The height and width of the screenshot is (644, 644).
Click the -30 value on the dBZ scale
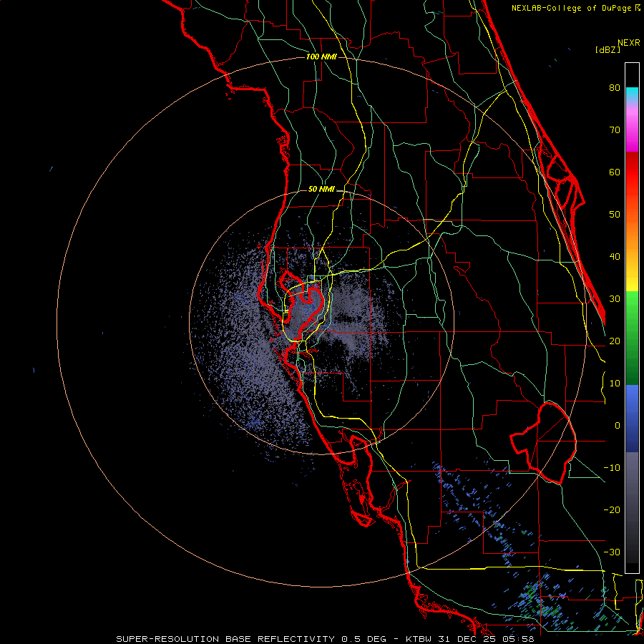click(x=612, y=552)
